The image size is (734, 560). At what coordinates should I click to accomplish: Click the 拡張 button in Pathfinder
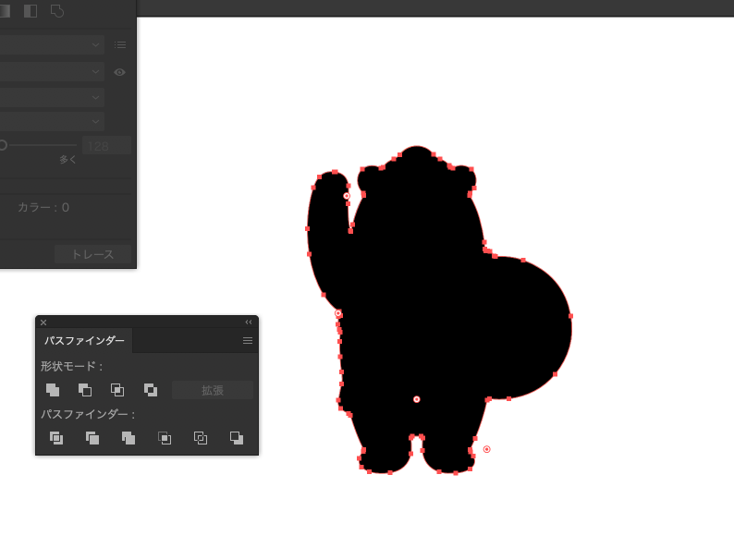pos(213,390)
